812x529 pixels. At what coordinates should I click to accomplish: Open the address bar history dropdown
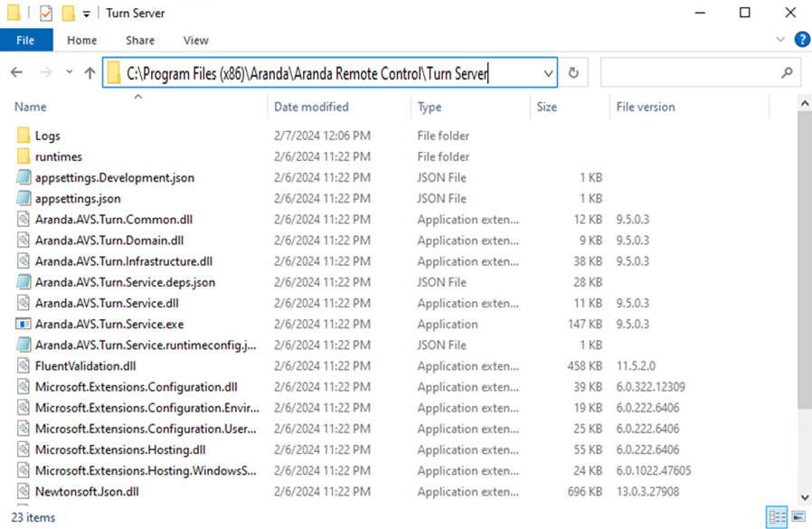click(548, 73)
